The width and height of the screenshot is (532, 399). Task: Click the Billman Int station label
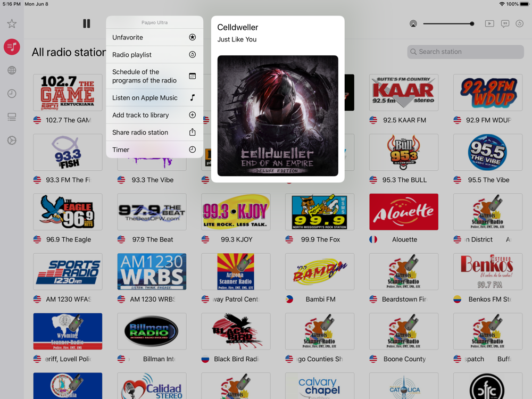tap(159, 359)
